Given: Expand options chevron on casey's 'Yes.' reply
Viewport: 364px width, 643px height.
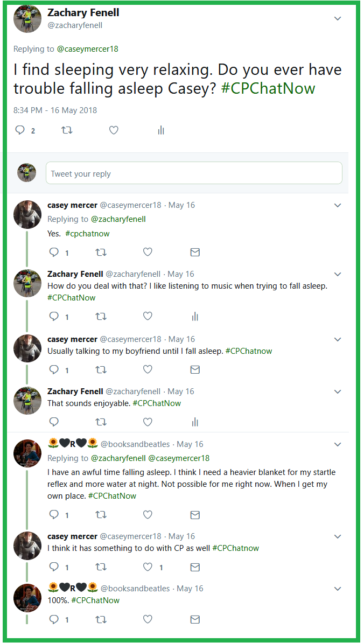Looking at the screenshot, I should [338, 205].
